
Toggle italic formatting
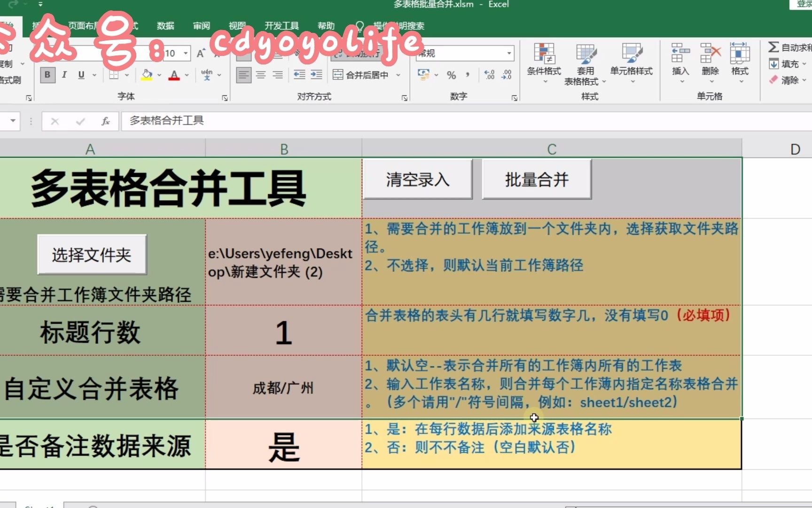[64, 74]
